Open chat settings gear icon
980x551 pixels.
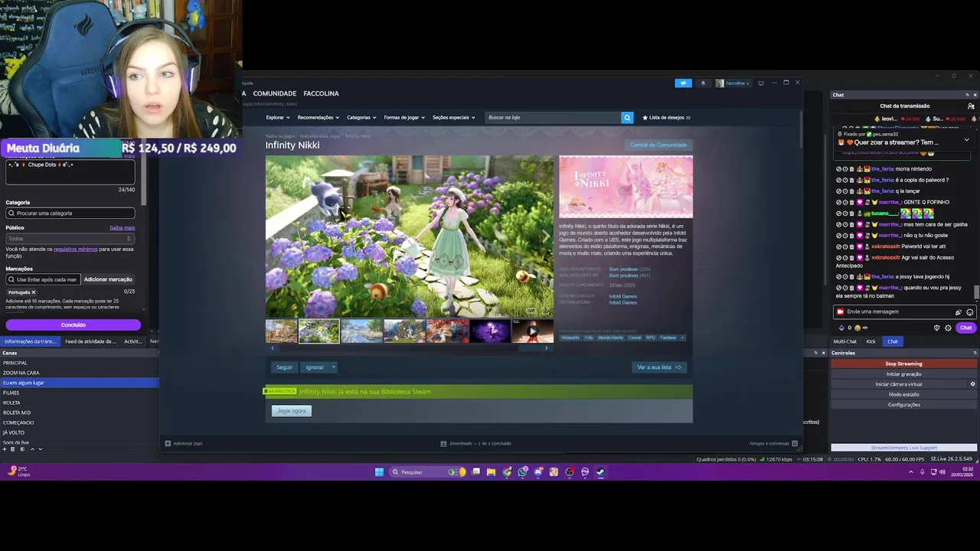click(x=948, y=328)
